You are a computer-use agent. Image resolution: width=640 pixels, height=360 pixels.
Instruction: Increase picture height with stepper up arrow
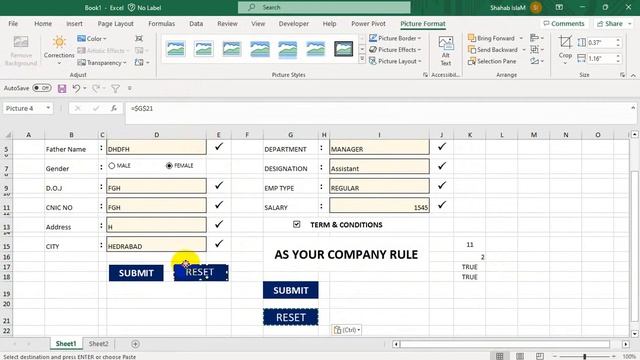618,40
